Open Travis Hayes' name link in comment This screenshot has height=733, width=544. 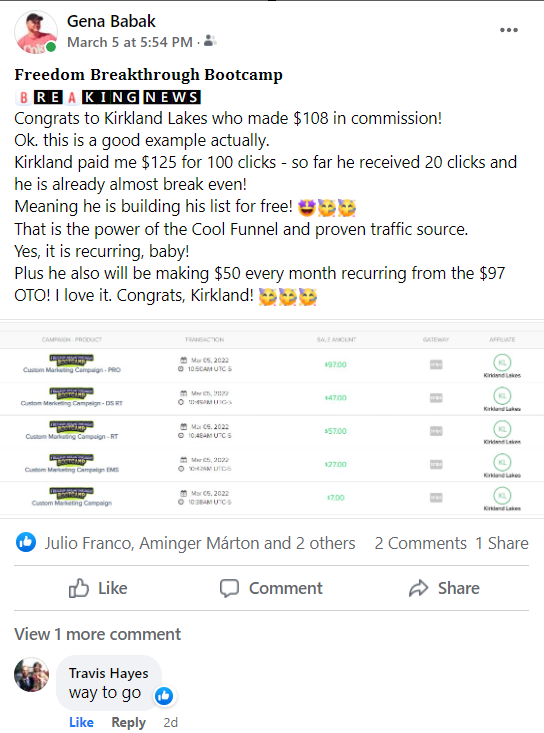[x=108, y=673]
